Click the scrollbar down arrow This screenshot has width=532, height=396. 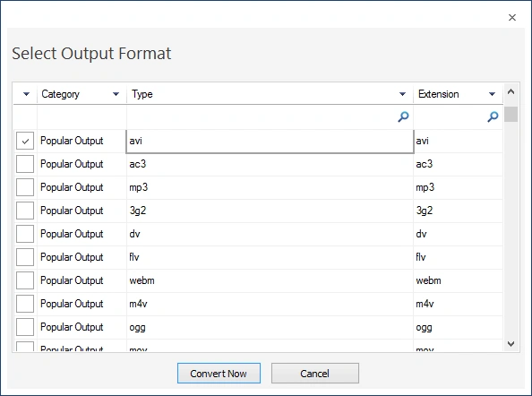point(511,344)
